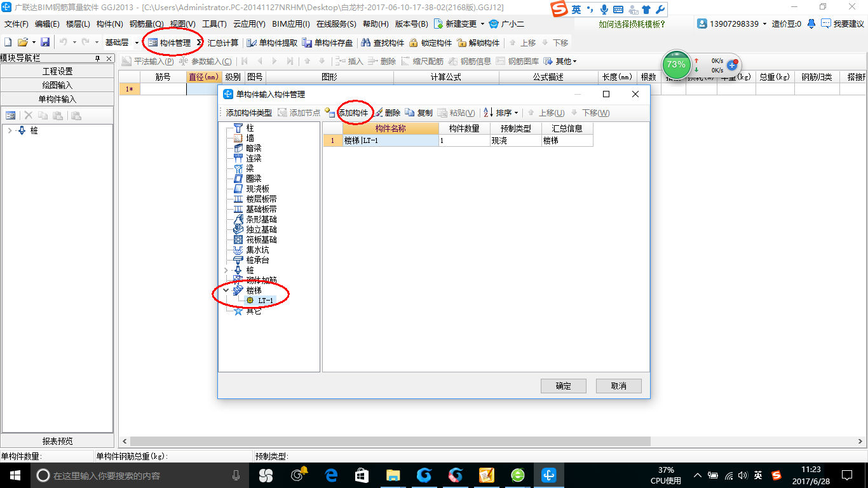Click taskbar search box

tap(140, 475)
